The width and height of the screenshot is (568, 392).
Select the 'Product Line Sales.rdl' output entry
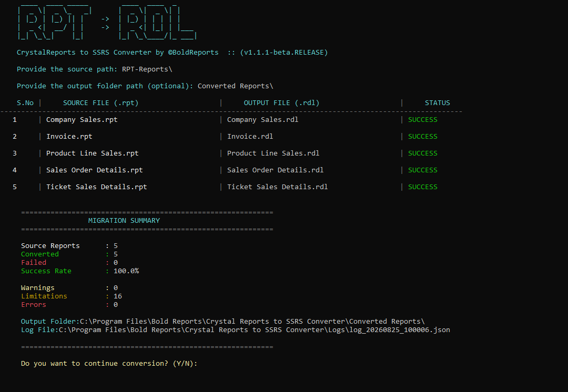click(x=273, y=153)
